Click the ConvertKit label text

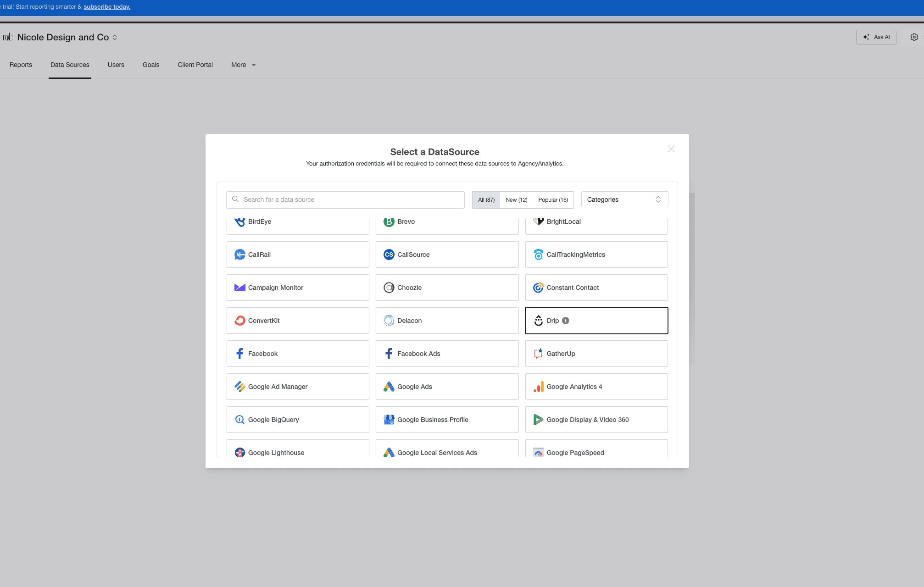tap(264, 321)
